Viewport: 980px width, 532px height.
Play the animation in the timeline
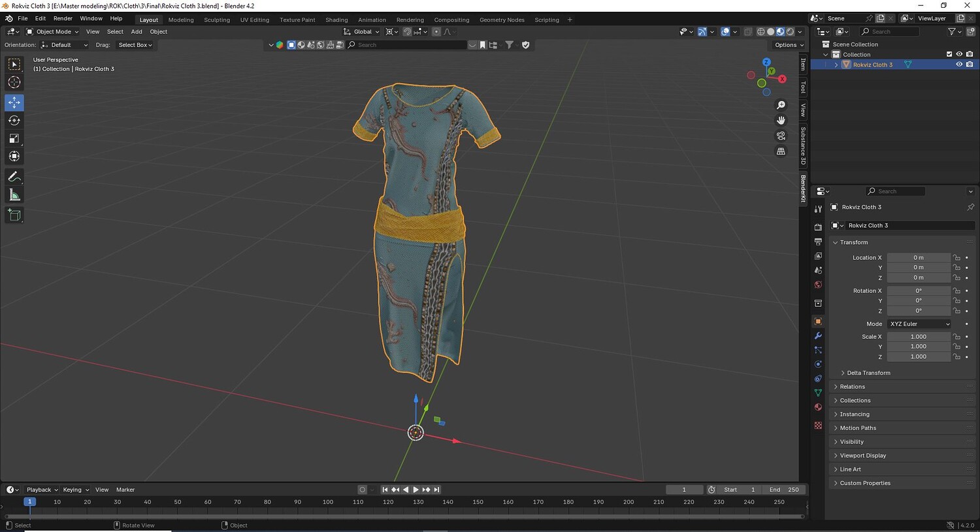pyautogui.click(x=416, y=490)
